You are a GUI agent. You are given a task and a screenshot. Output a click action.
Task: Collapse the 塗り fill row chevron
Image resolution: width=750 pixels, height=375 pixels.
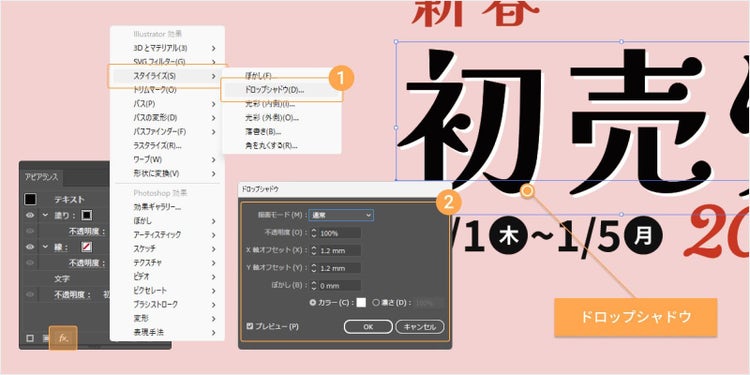click(45, 215)
